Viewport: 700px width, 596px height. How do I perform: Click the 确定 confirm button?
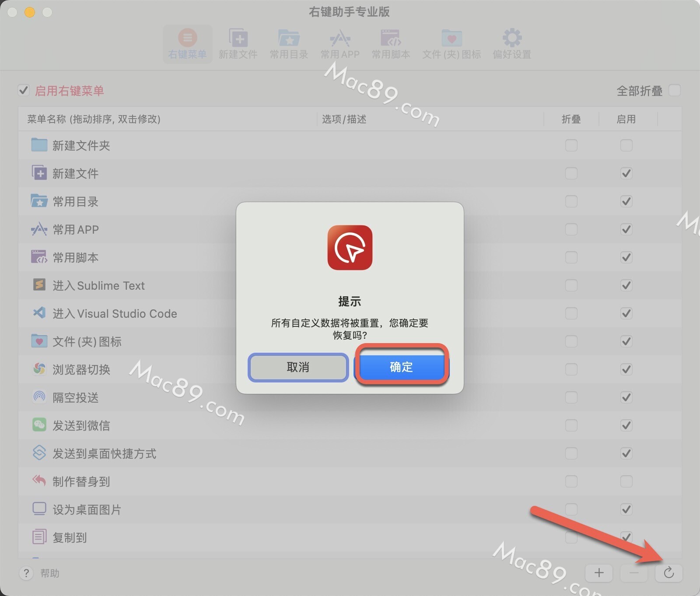pyautogui.click(x=401, y=367)
